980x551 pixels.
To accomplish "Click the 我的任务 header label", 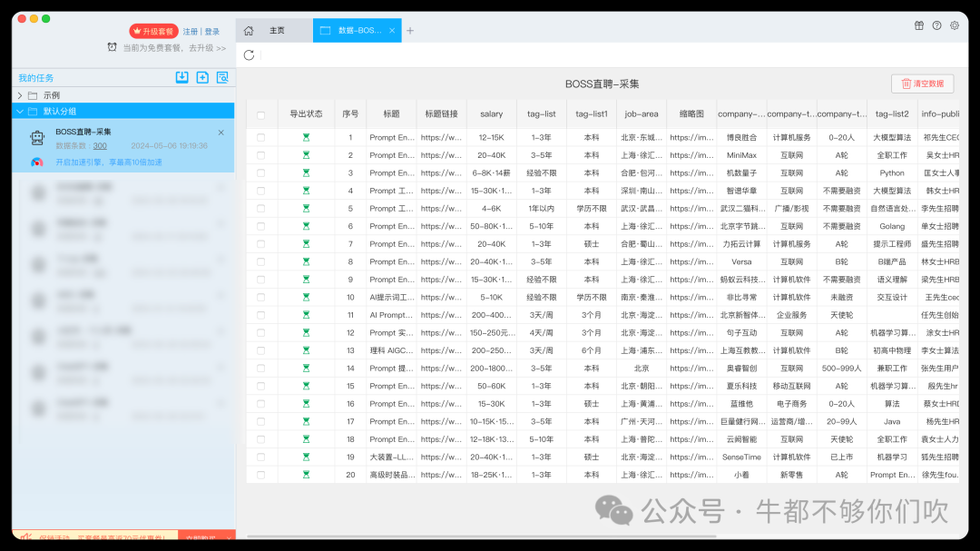I will click(35, 78).
